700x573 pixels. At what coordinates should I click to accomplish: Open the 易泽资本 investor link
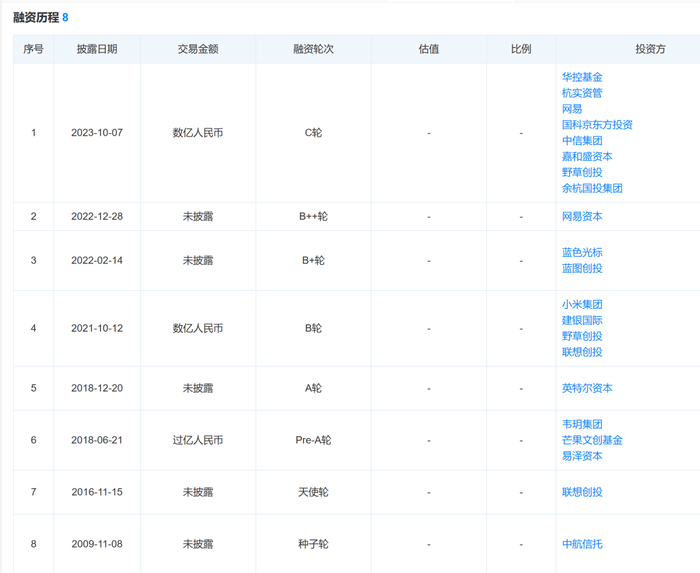click(x=582, y=456)
